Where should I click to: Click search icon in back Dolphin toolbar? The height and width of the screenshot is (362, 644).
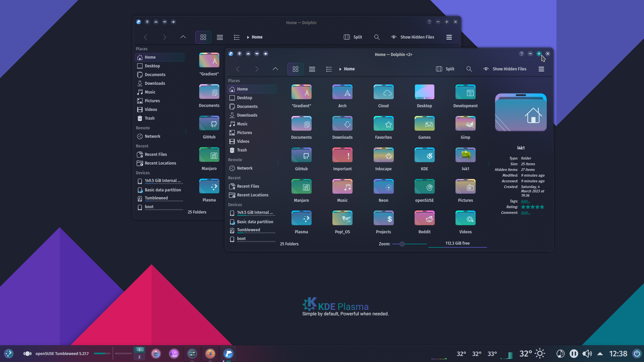tap(377, 37)
